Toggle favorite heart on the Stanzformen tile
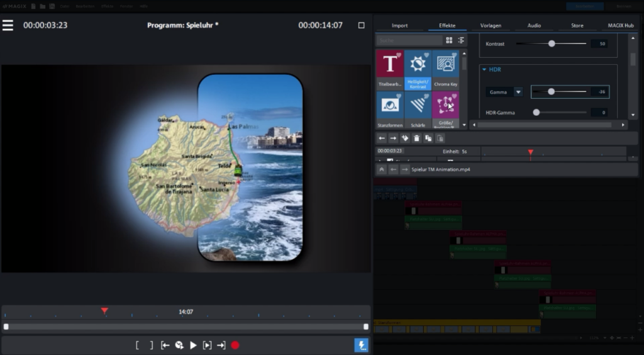The height and width of the screenshot is (355, 644). coord(398,96)
